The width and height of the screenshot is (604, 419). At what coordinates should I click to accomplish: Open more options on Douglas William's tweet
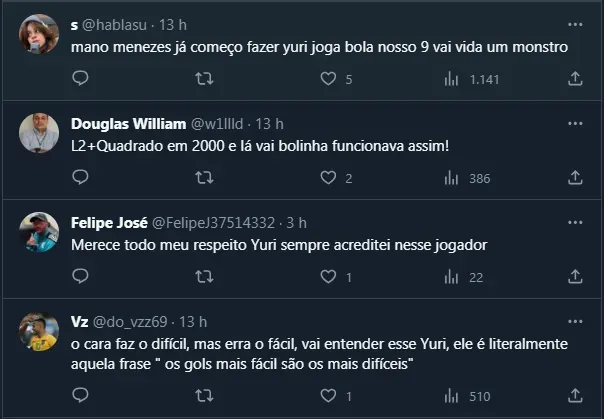pyautogui.click(x=575, y=122)
